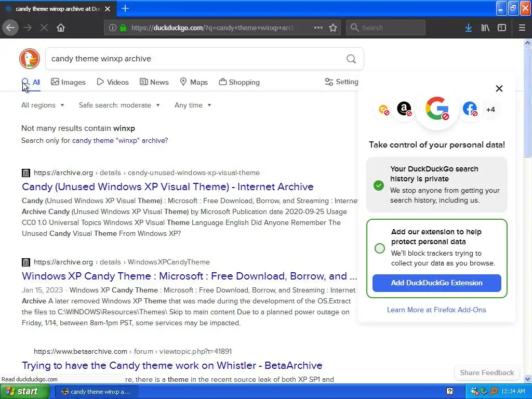The width and height of the screenshot is (532, 399).
Task: Click archive.org favicon of first result
Action: click(26, 173)
